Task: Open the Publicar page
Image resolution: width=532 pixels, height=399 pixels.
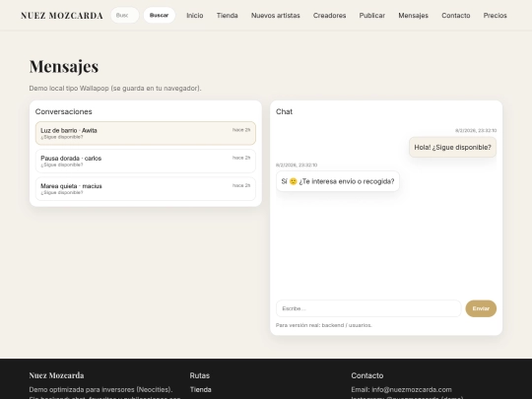Action: coord(372,16)
